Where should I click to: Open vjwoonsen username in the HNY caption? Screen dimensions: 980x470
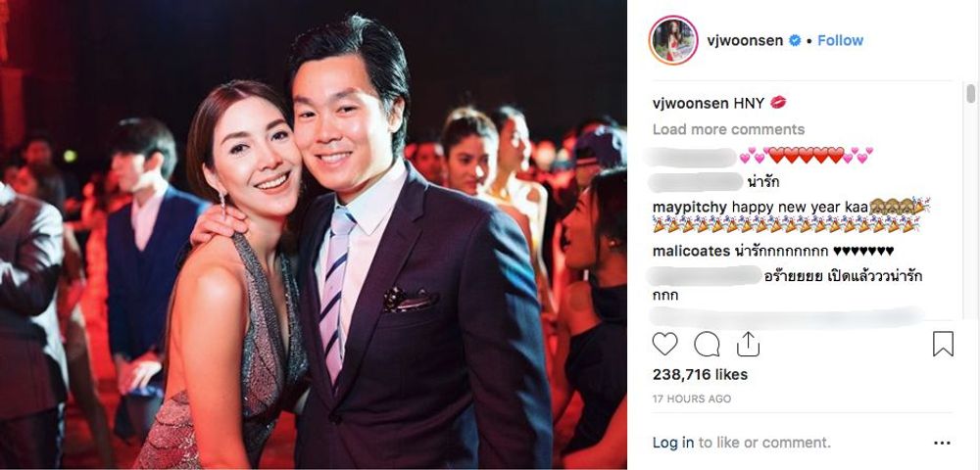pyautogui.click(x=691, y=104)
